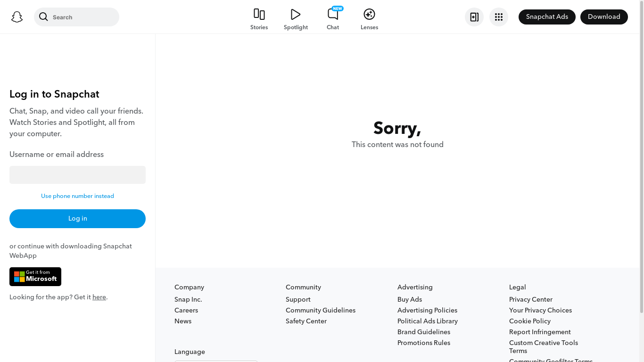Open the Political Ads Library link
Screen dimensions: 644x362
[x=428, y=321]
